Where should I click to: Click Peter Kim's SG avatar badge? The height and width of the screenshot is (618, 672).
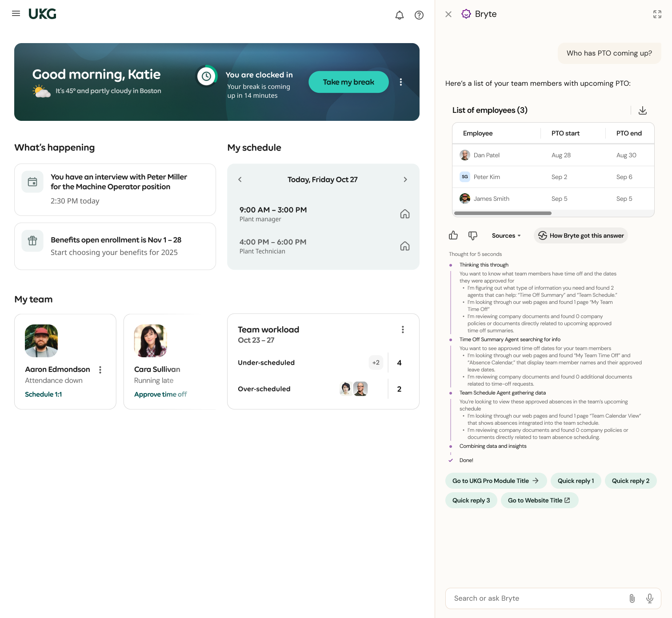click(465, 177)
